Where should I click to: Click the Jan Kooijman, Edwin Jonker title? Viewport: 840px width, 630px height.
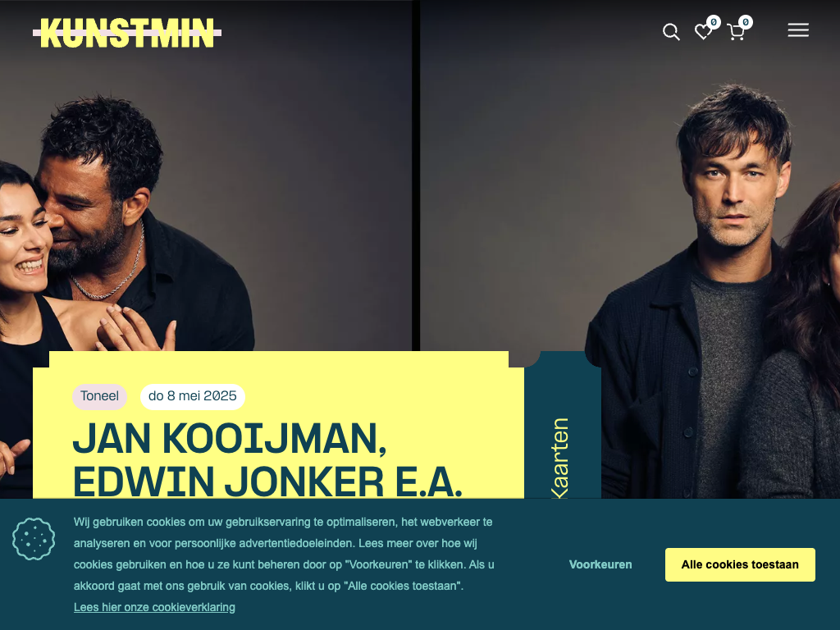(267, 459)
